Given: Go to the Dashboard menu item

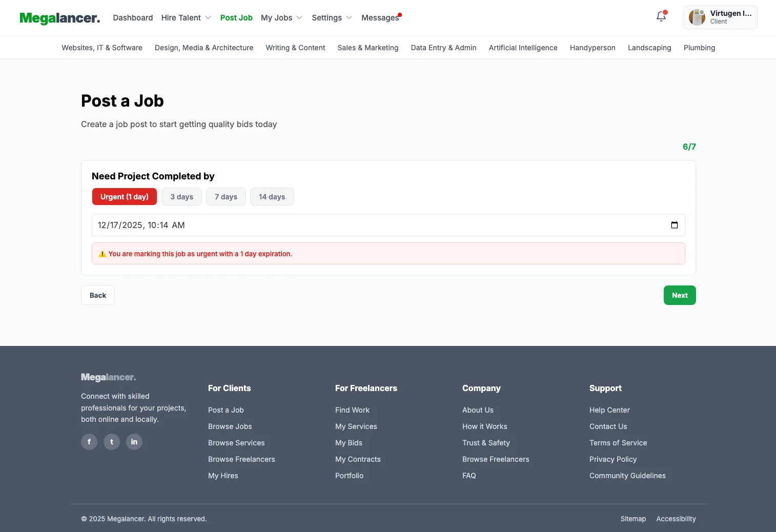Looking at the screenshot, I should pyautogui.click(x=133, y=18).
